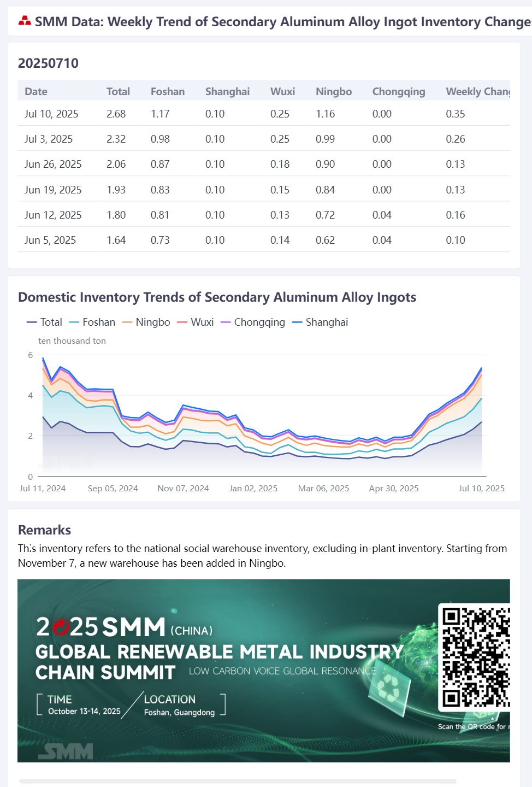
Task: Select the Jul 10, 2025 date cell
Action: pyautogui.click(x=51, y=114)
